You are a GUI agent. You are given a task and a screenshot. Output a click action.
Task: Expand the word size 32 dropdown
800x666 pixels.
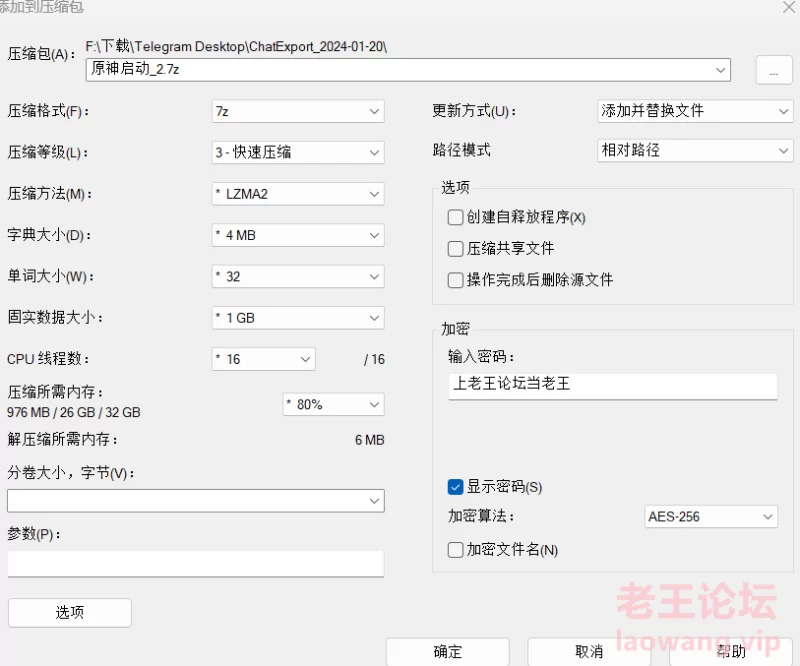tap(298, 277)
